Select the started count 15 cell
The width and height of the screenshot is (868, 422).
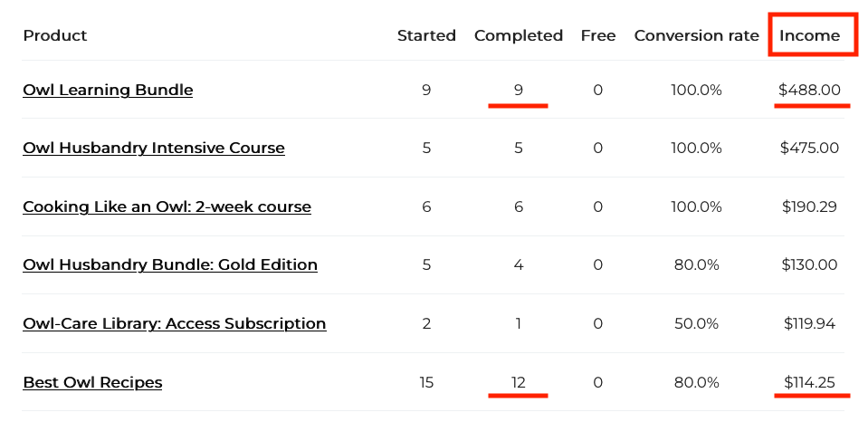[x=426, y=383]
